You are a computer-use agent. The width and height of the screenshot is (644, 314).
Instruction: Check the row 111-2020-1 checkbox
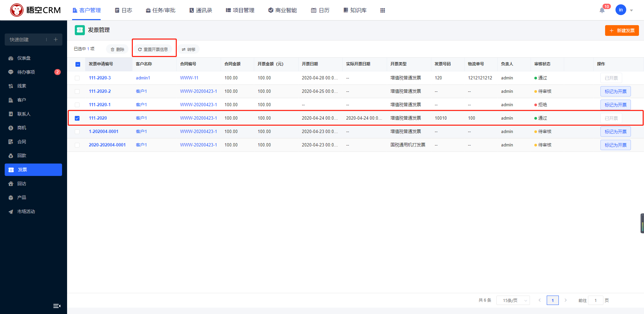tap(77, 105)
